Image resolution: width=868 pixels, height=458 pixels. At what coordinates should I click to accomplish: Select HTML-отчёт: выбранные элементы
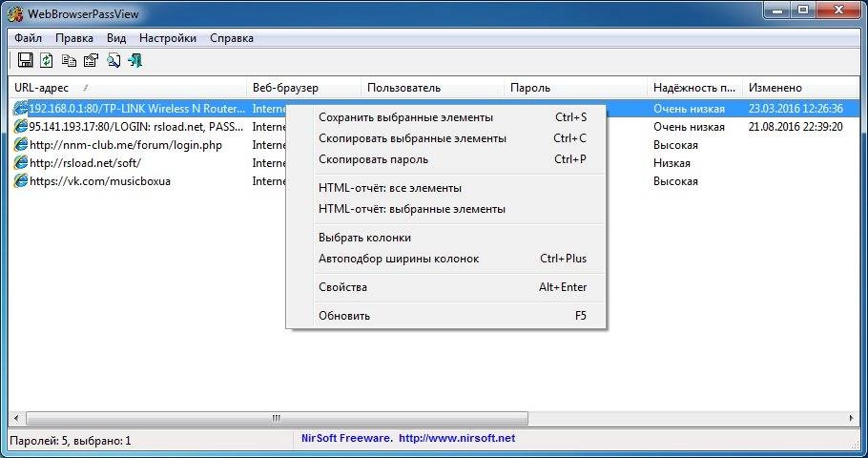point(446,209)
